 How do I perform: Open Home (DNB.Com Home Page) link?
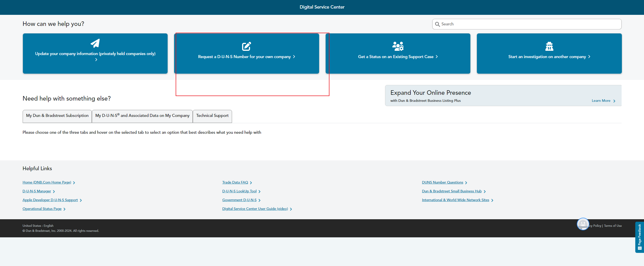pos(47,182)
